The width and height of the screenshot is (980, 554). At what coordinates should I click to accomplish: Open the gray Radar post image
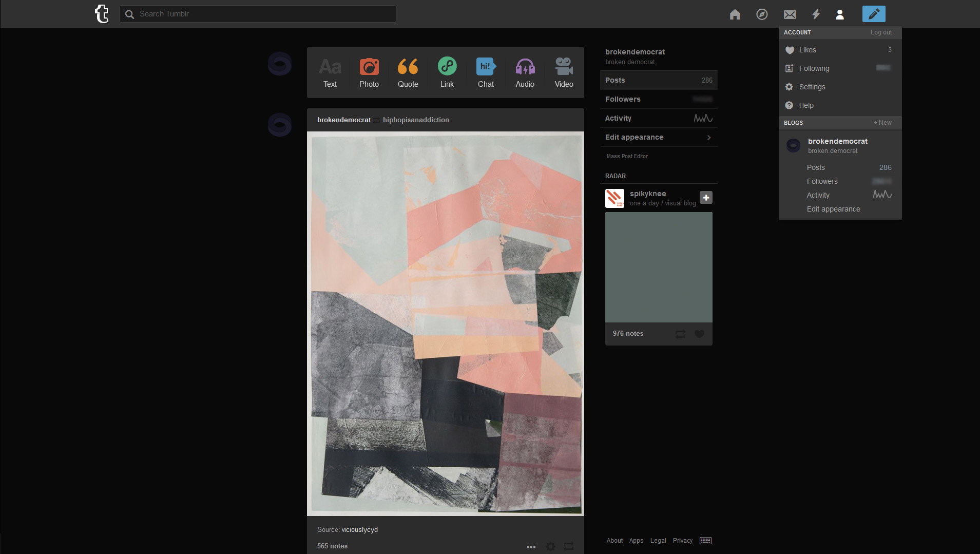(x=659, y=267)
